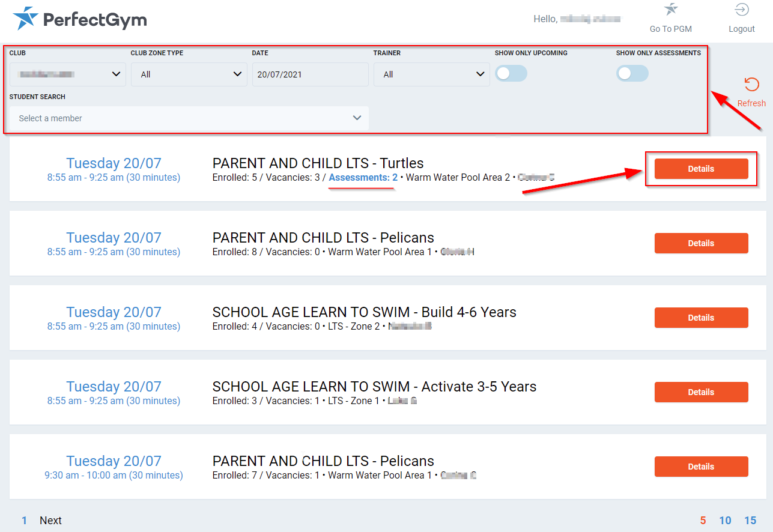Click the Date field 20/07/2021
This screenshot has width=773, height=532.
(310, 74)
